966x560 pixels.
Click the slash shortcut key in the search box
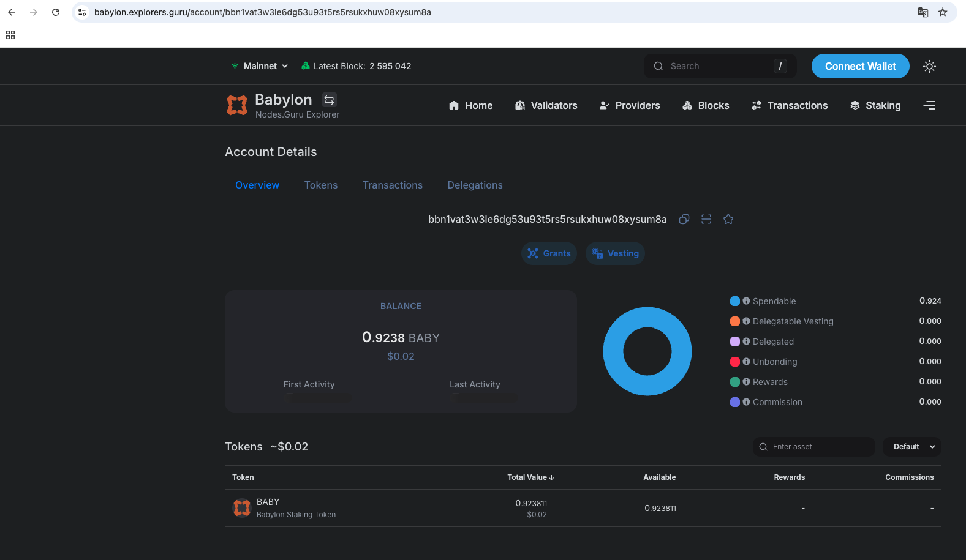(x=780, y=66)
